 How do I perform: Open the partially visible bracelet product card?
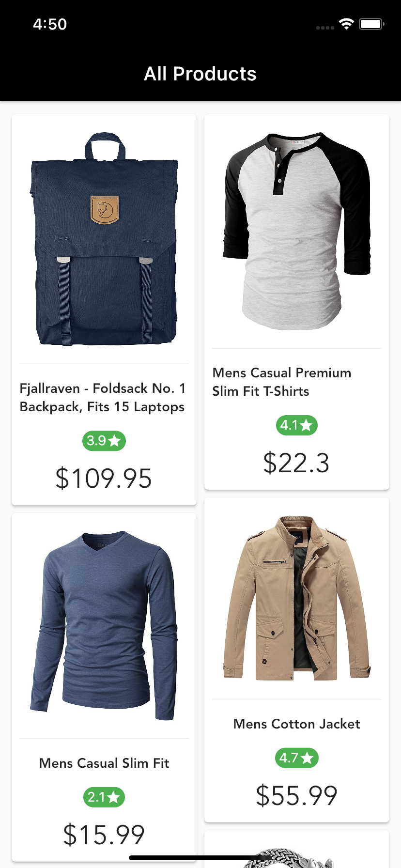(x=297, y=849)
